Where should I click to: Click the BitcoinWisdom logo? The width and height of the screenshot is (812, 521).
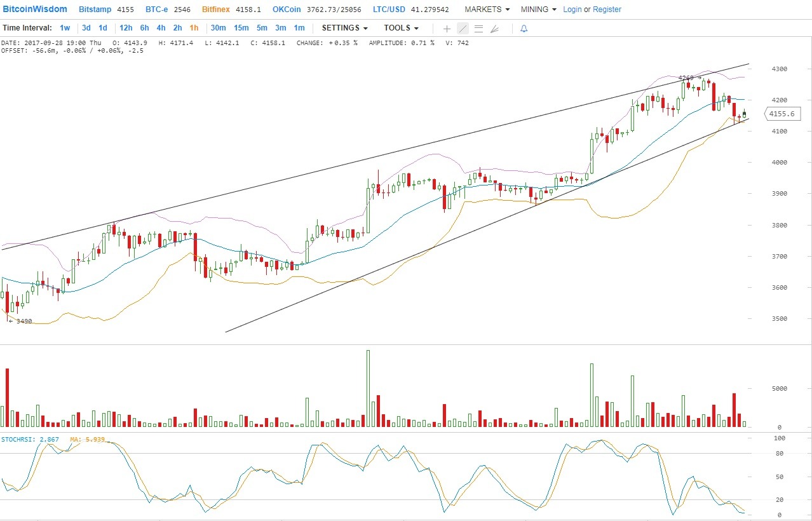[35, 10]
